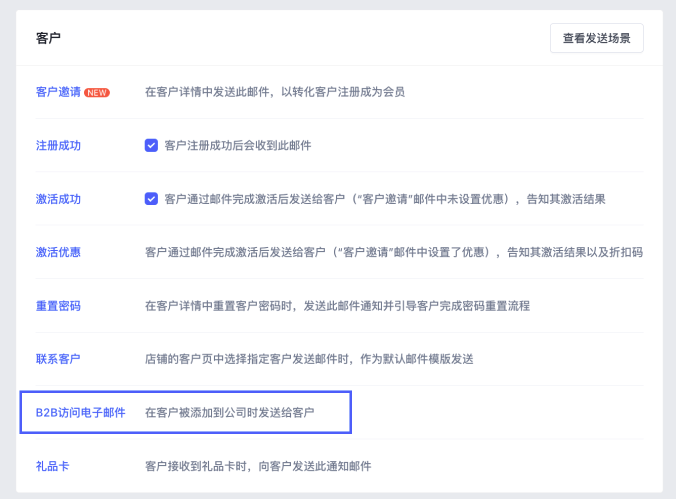Click description 在客户详情中发送此邮件，以转化客户注册成为会员
Screen dimensions: 676x499
click(x=275, y=92)
